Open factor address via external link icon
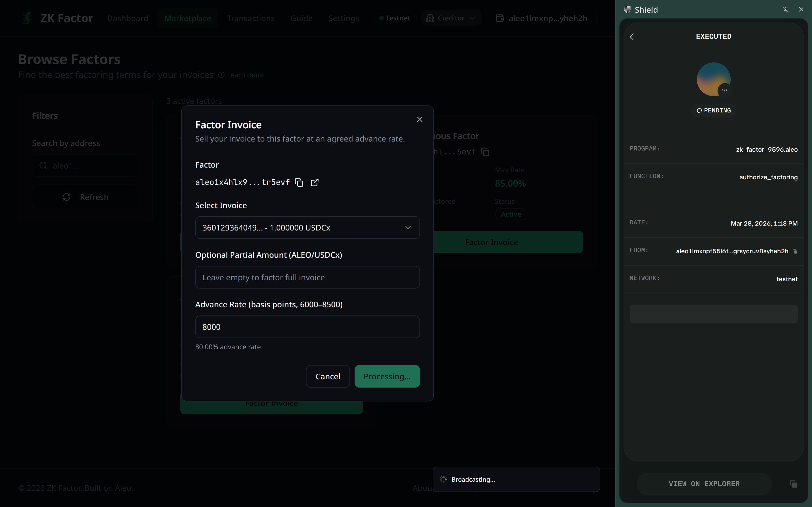Screen dimensions: 812x507 [x=314, y=182]
